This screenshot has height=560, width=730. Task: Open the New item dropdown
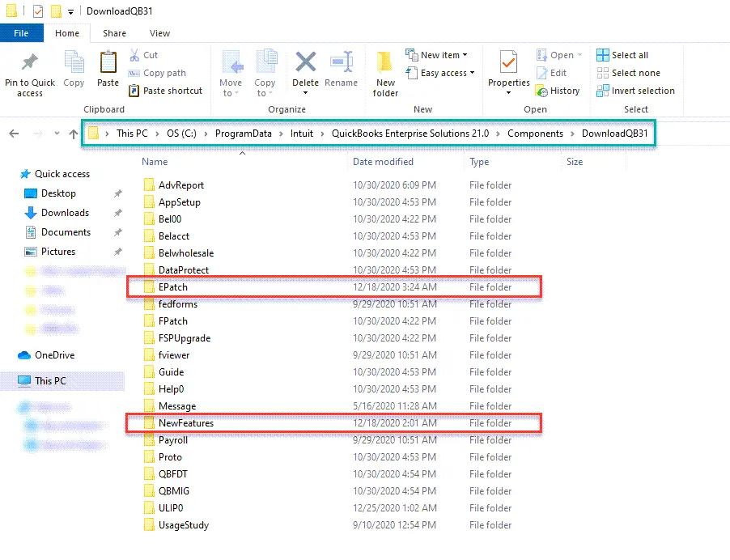[436, 55]
